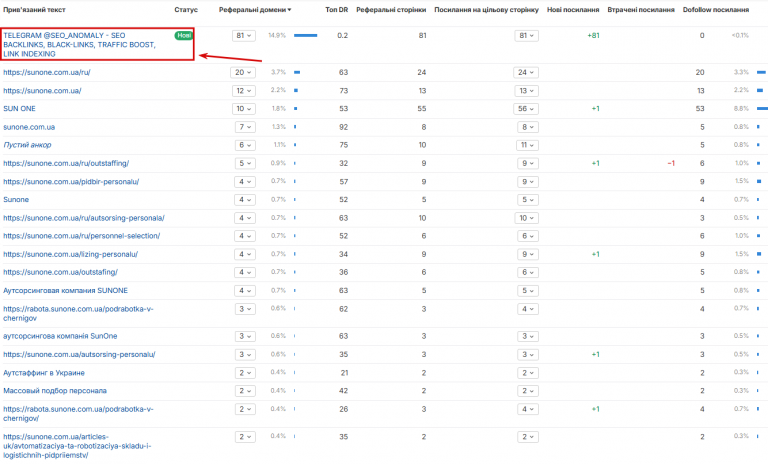Click the Прив'язаний текст column header
The width and height of the screenshot is (768, 464).
[x=34, y=10]
